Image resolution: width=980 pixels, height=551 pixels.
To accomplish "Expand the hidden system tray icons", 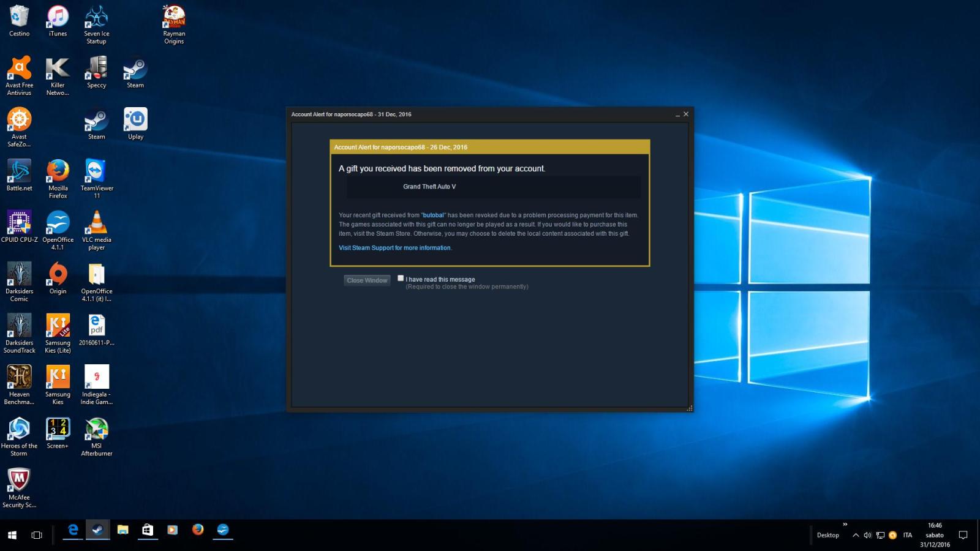I will [856, 535].
